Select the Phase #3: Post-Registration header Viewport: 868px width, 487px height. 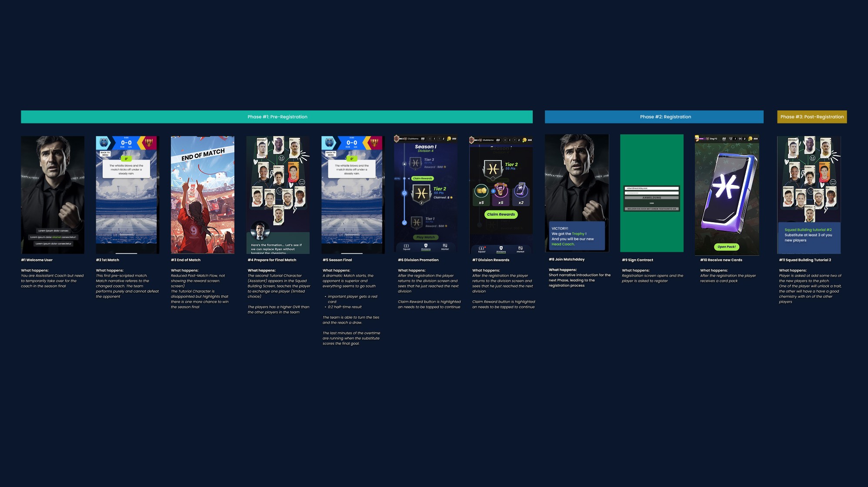[811, 117]
